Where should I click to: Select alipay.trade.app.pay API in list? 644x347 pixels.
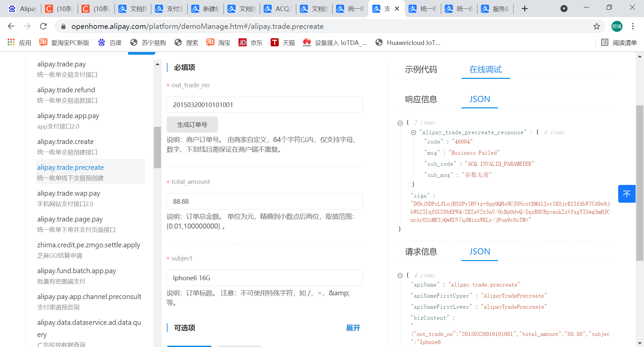pos(91,121)
